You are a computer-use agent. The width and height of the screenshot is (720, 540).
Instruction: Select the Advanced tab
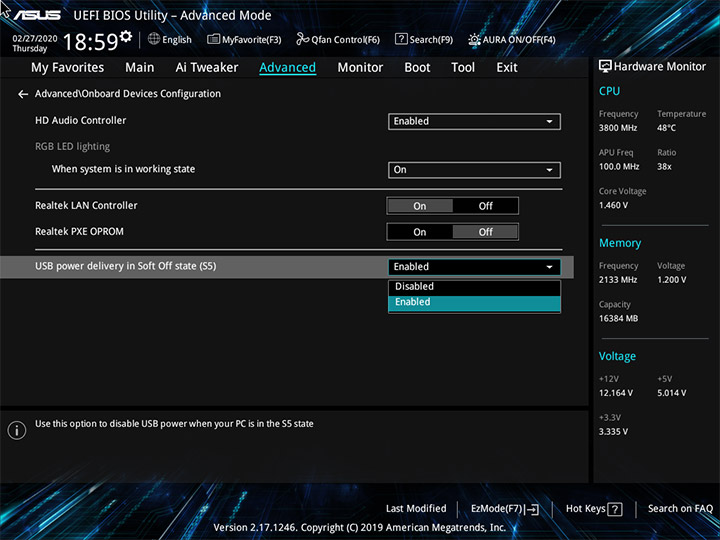coord(287,68)
